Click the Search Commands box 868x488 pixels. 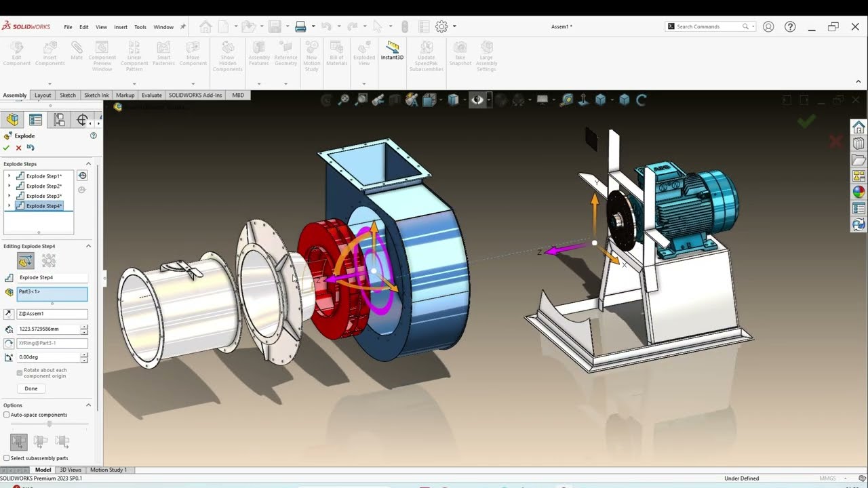(x=709, y=26)
